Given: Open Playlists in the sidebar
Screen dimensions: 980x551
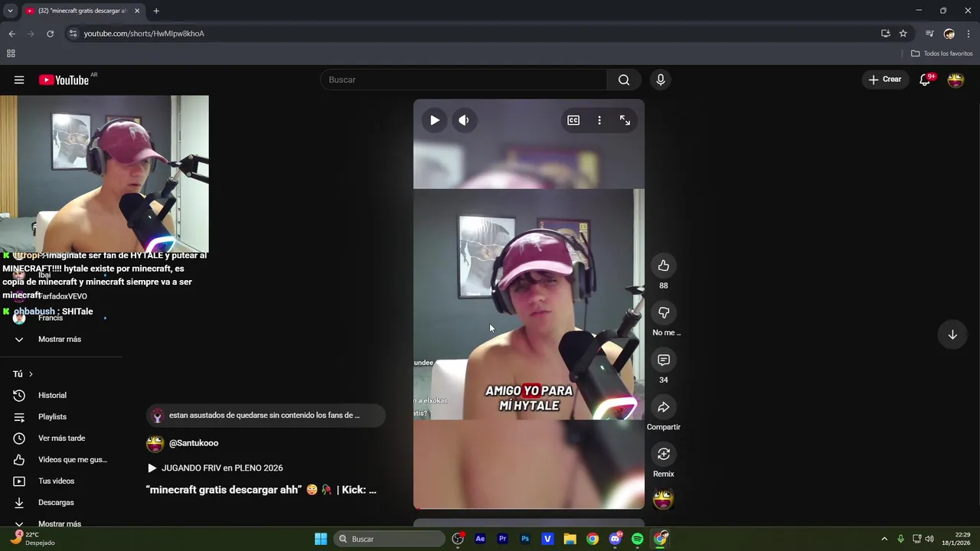Looking at the screenshot, I should point(52,417).
